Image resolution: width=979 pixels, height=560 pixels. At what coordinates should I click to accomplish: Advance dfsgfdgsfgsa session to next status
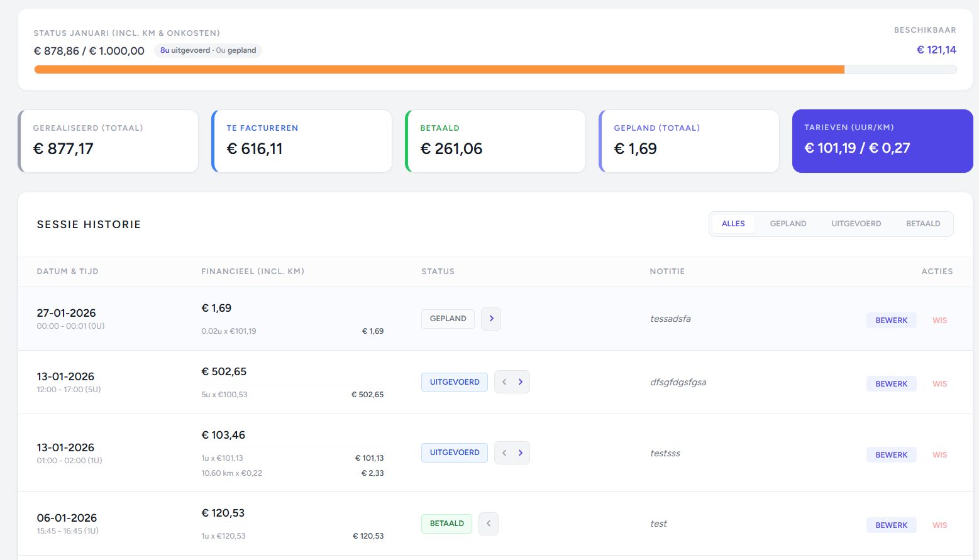(x=521, y=382)
